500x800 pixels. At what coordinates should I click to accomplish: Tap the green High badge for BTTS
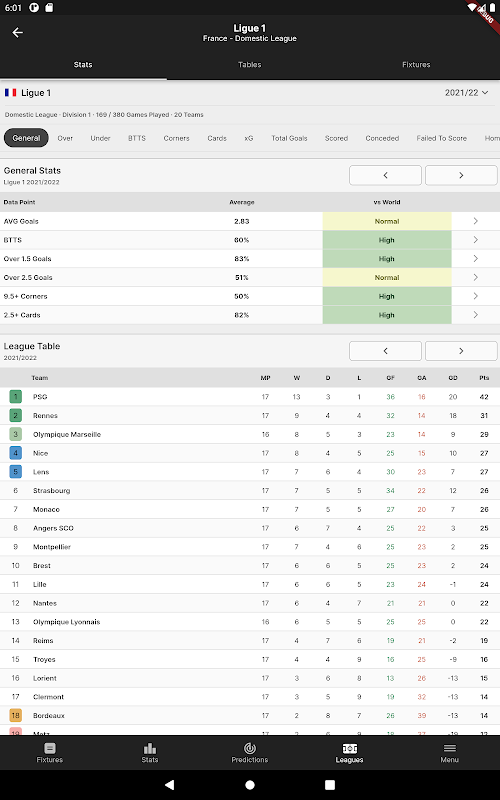coord(387,240)
